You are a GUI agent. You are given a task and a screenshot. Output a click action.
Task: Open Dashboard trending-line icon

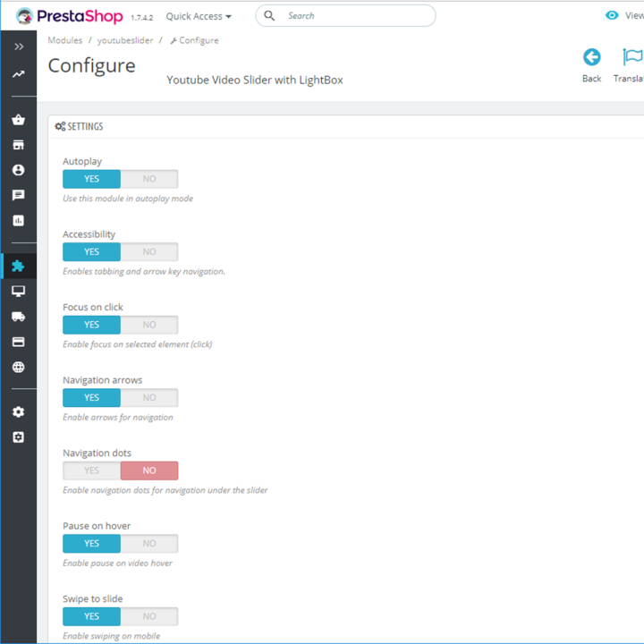pyautogui.click(x=19, y=74)
